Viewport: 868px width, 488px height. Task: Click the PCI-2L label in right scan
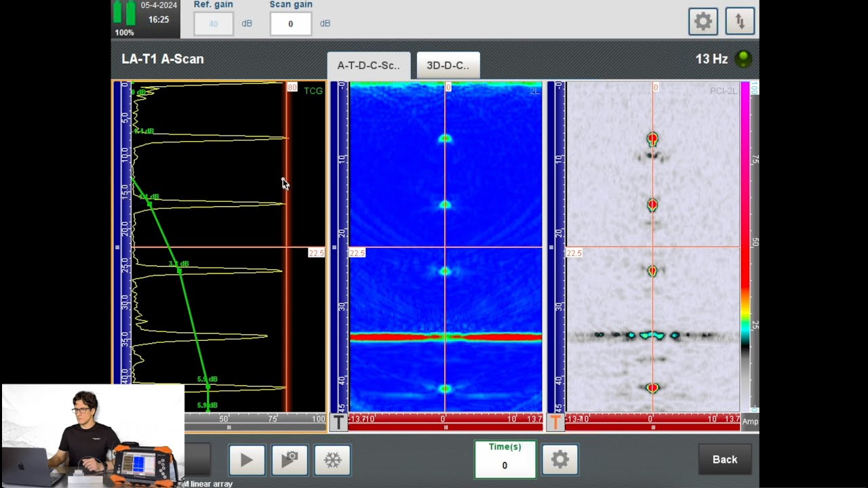(x=723, y=91)
